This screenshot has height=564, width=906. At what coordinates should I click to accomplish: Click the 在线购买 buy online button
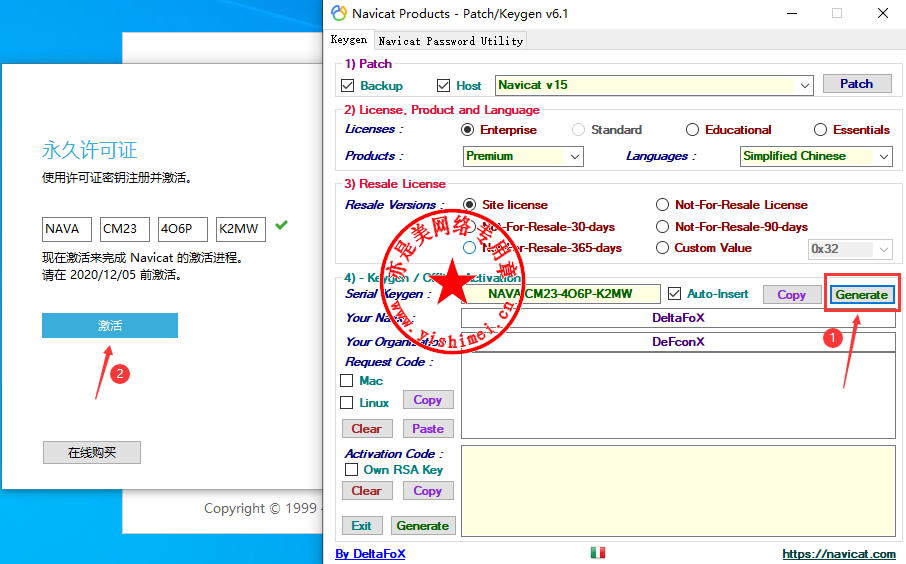coord(92,452)
